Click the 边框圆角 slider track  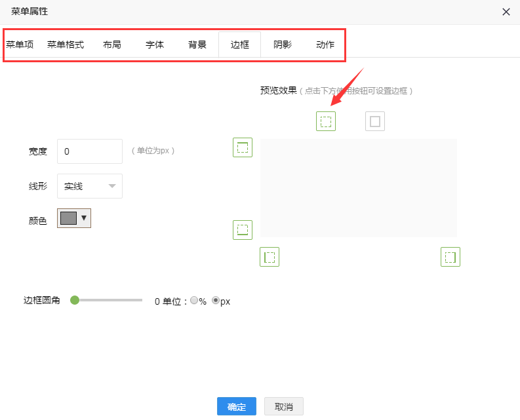click(x=106, y=300)
